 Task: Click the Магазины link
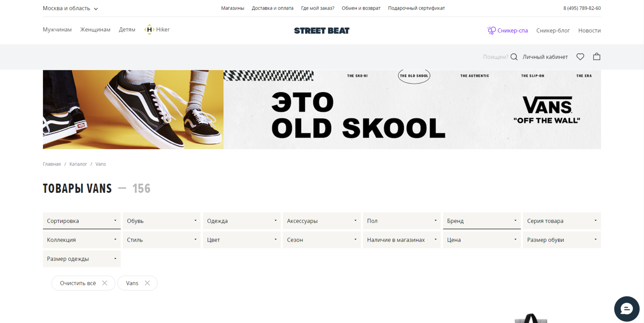pyautogui.click(x=233, y=8)
